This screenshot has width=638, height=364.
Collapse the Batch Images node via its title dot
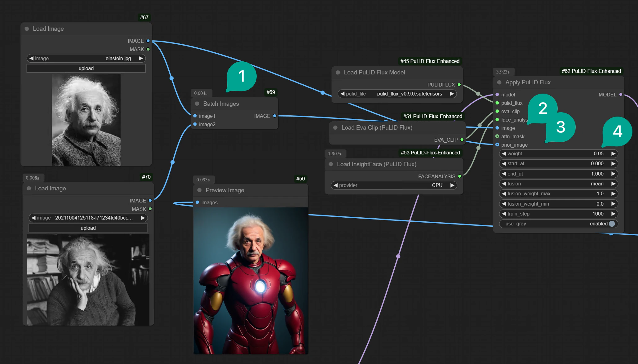point(197,104)
